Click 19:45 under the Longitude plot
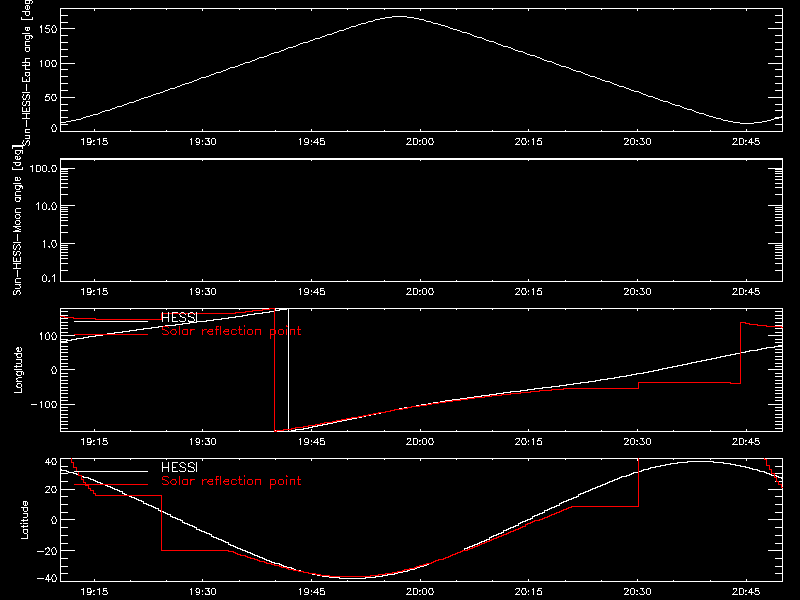 point(311,442)
